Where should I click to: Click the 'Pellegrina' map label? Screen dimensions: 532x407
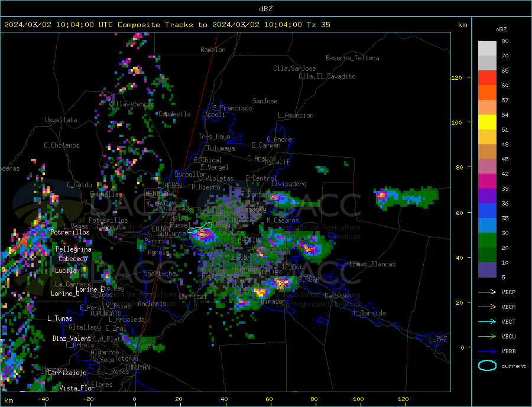[74, 249]
